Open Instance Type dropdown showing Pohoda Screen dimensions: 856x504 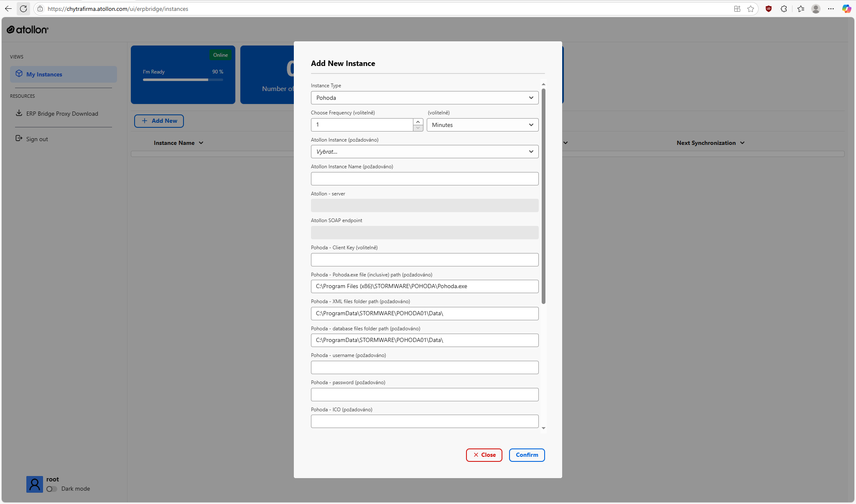[x=424, y=98]
